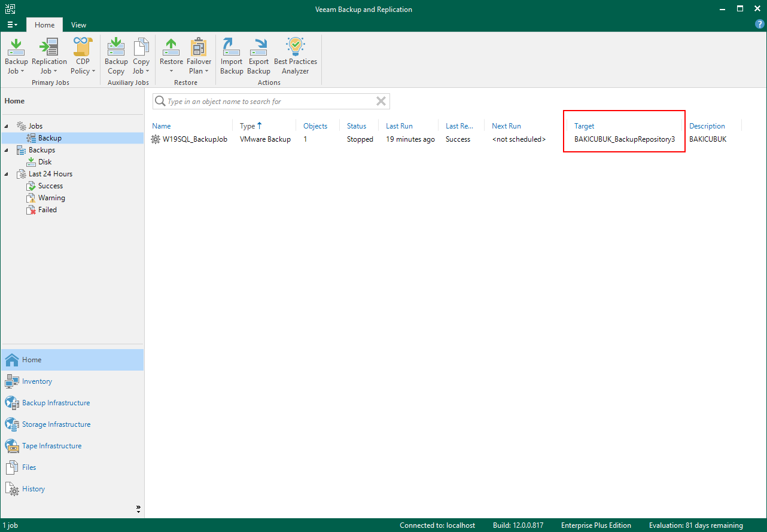Select Warning under Last 24 Hours
Viewport: 767px width, 532px height.
tap(51, 198)
